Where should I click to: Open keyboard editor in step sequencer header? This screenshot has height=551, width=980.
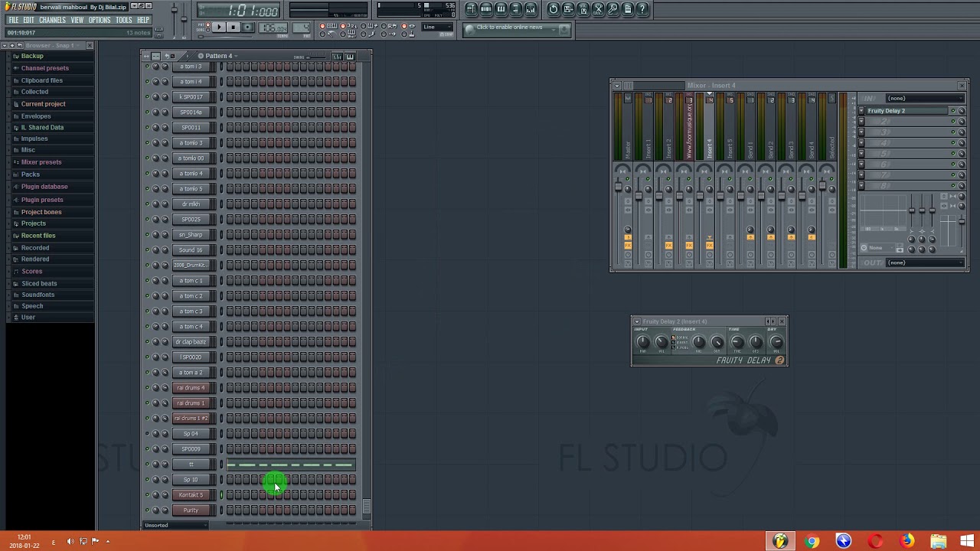350,57
